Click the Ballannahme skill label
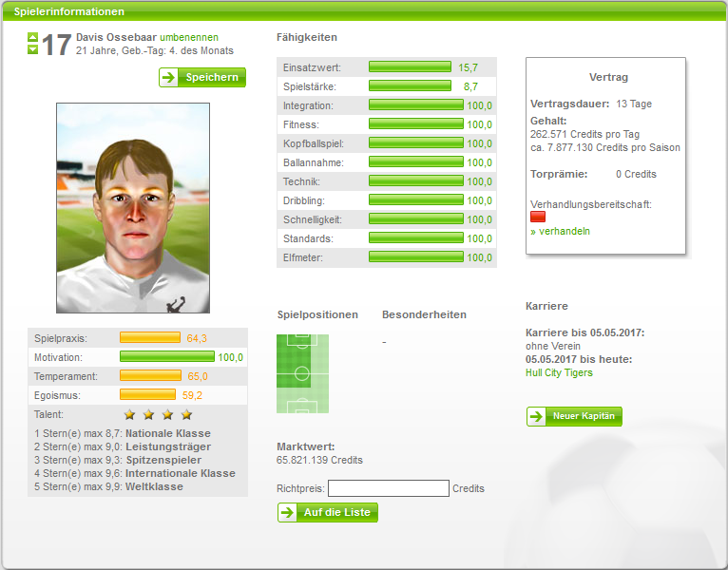The image size is (728, 570). click(x=314, y=162)
